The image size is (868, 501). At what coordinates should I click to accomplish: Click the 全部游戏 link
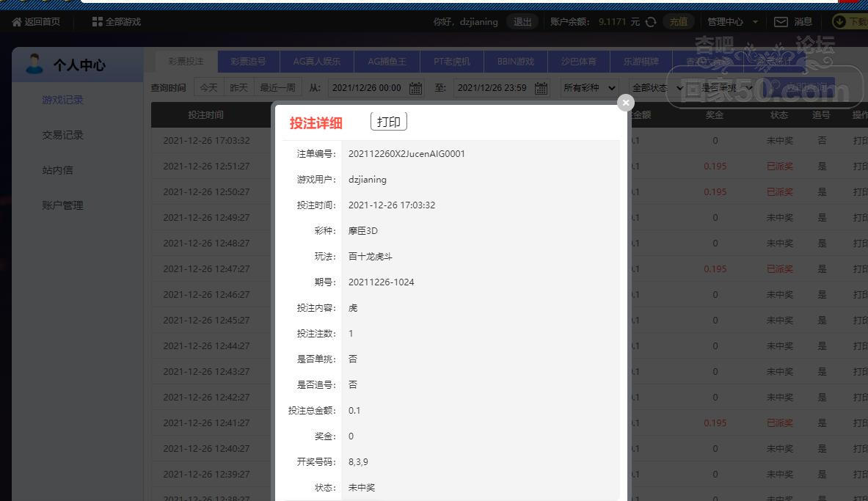pyautogui.click(x=123, y=21)
